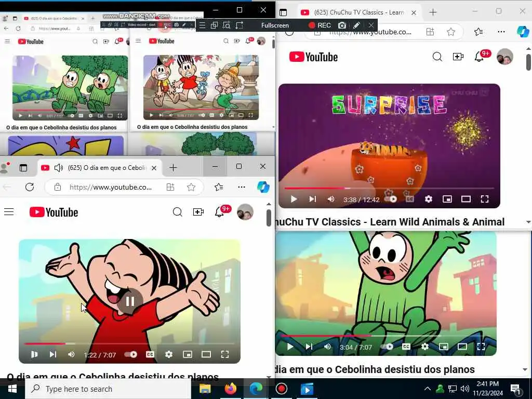This screenshot has width=532, height=399.
Task: Open Edge Settings and more in bottom-left window
Action: 242,187
